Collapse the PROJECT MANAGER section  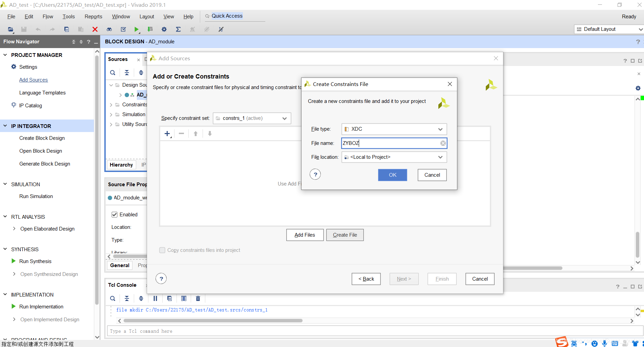click(5, 55)
